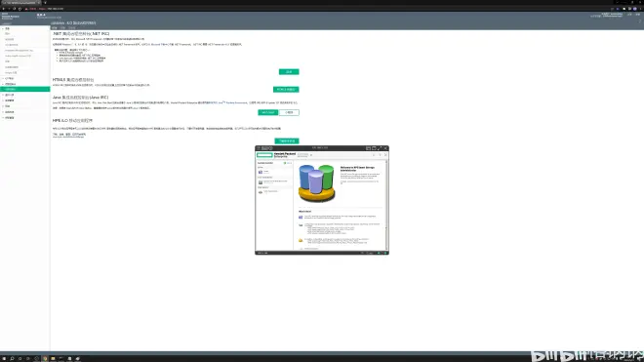Viewport: 644px width, 362px height.
Task: Open File Explorer from the taskbar
Action: [x=53, y=359]
